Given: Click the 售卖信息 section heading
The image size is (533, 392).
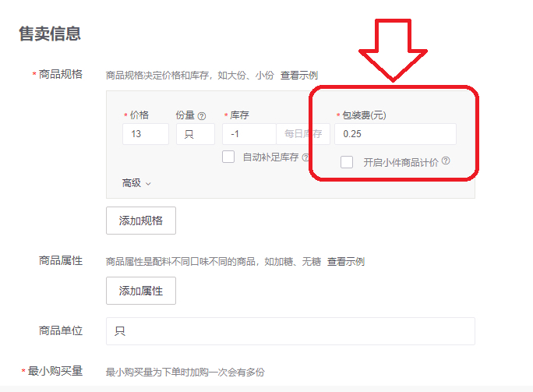Looking at the screenshot, I should tap(50, 34).
